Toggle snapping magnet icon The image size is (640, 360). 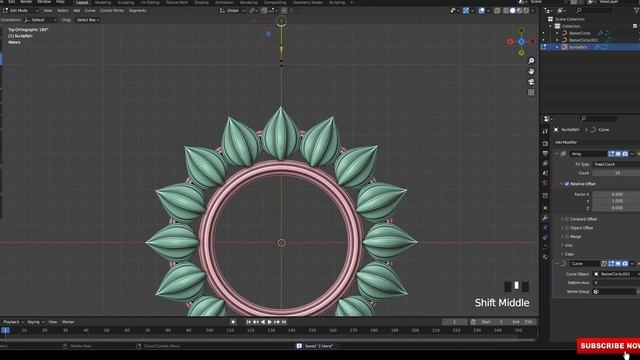[264, 11]
